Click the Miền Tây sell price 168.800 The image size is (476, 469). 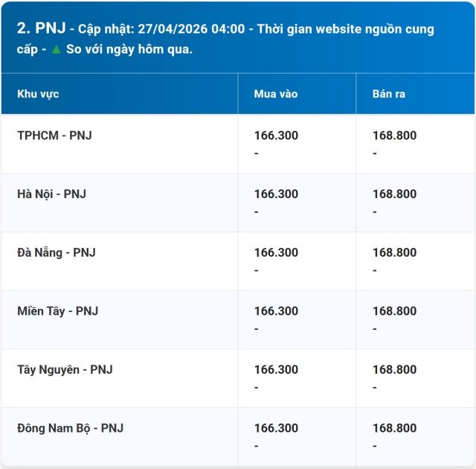point(394,311)
